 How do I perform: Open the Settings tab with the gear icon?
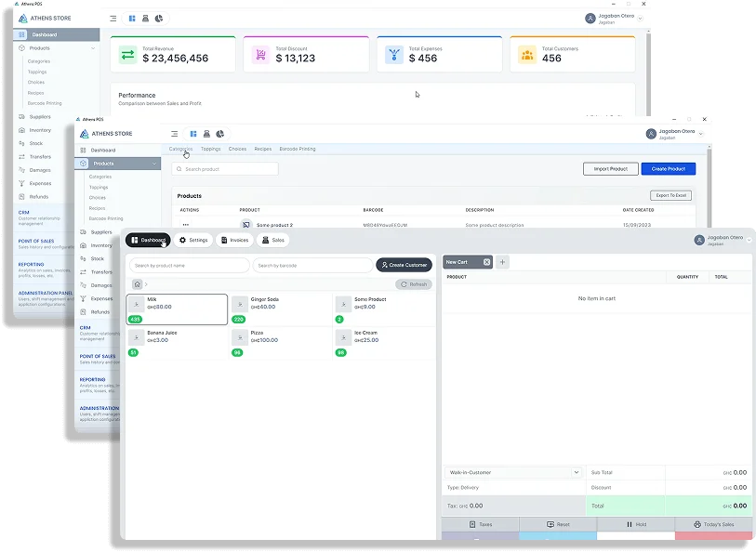(x=193, y=240)
